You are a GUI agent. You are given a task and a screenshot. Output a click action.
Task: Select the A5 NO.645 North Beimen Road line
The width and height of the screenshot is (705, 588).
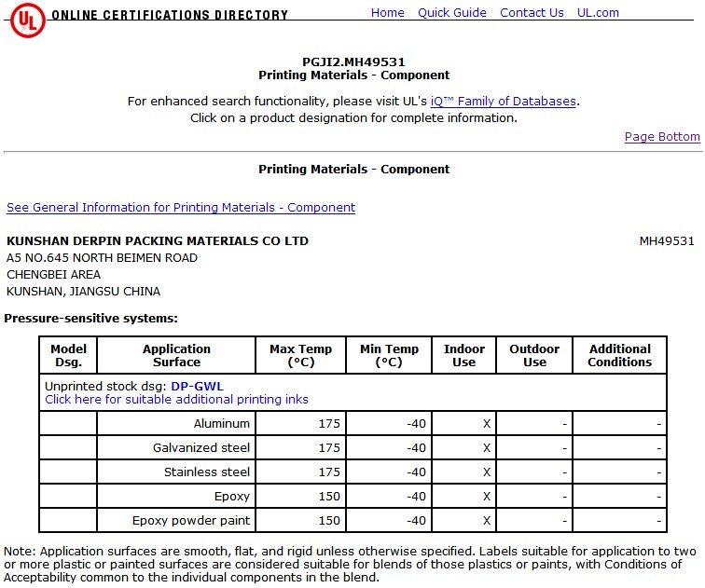pyautogui.click(x=102, y=258)
